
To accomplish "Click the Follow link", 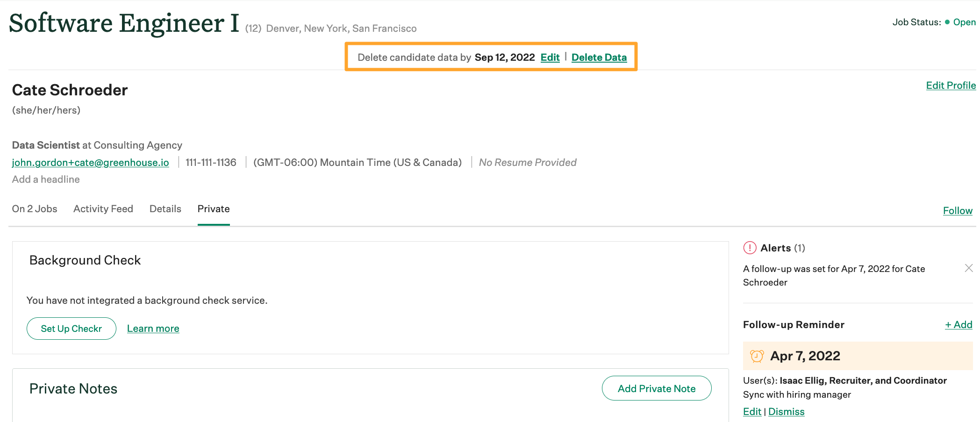I will (957, 210).
